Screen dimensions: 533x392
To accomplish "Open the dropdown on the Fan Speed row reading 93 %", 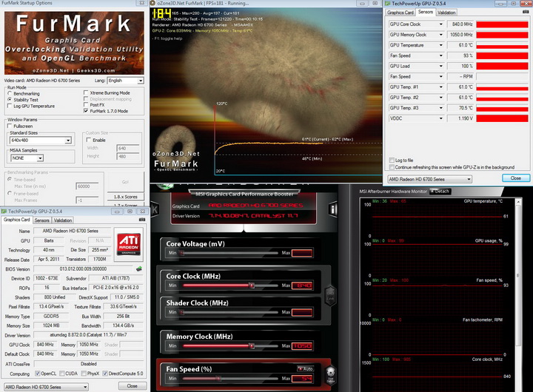I will point(441,55).
